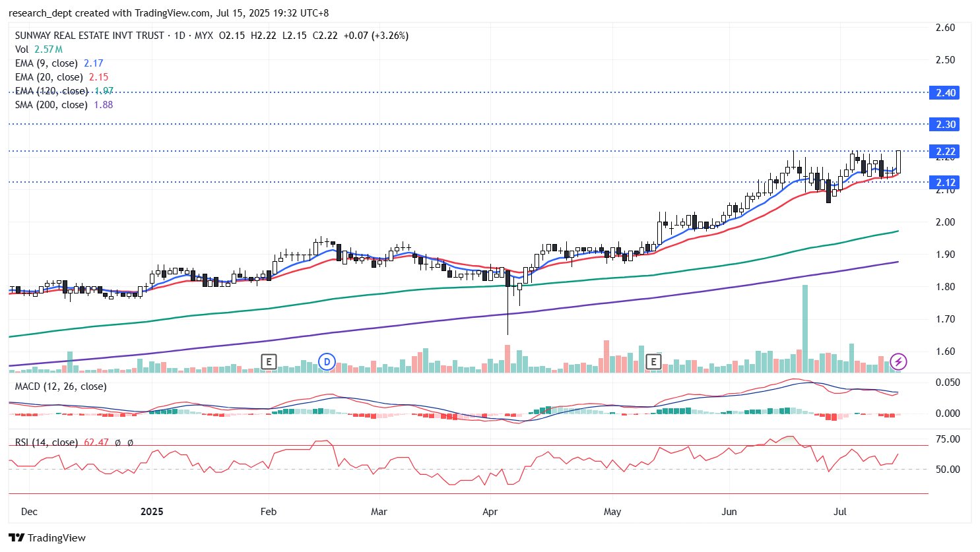Click the blue 2.40 price line label

click(x=945, y=93)
